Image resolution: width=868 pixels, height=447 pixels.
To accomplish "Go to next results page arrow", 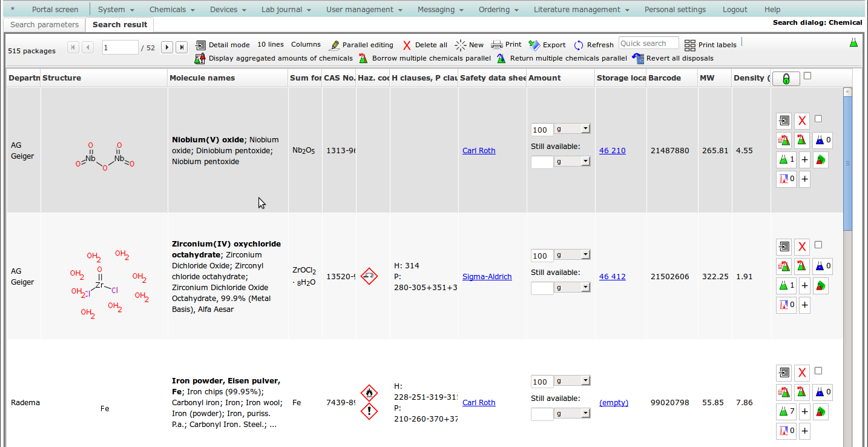I will (167, 47).
